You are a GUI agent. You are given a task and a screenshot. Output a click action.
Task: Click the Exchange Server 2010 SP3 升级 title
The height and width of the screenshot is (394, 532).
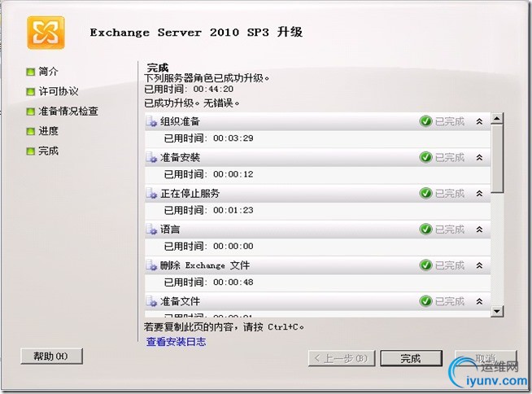[x=196, y=33]
